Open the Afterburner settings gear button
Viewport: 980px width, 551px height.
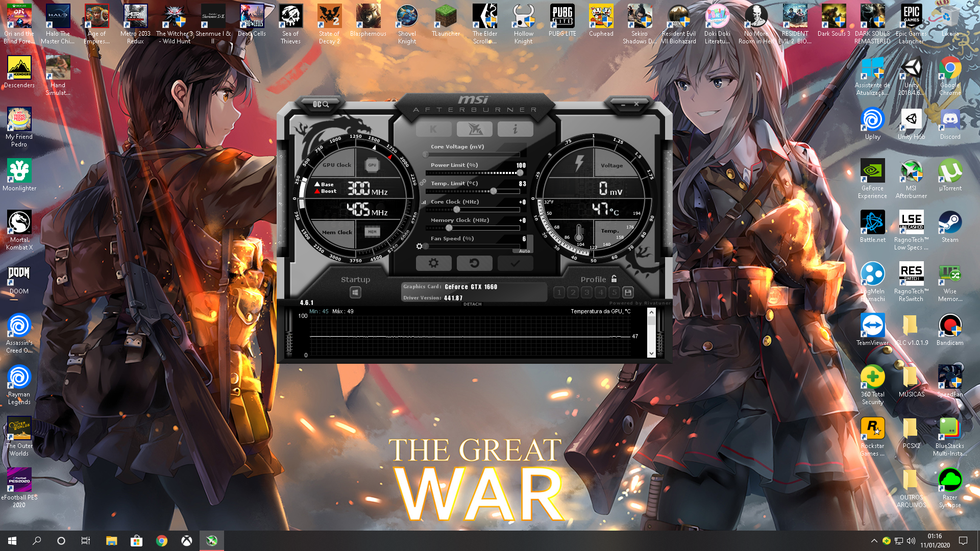pos(434,263)
